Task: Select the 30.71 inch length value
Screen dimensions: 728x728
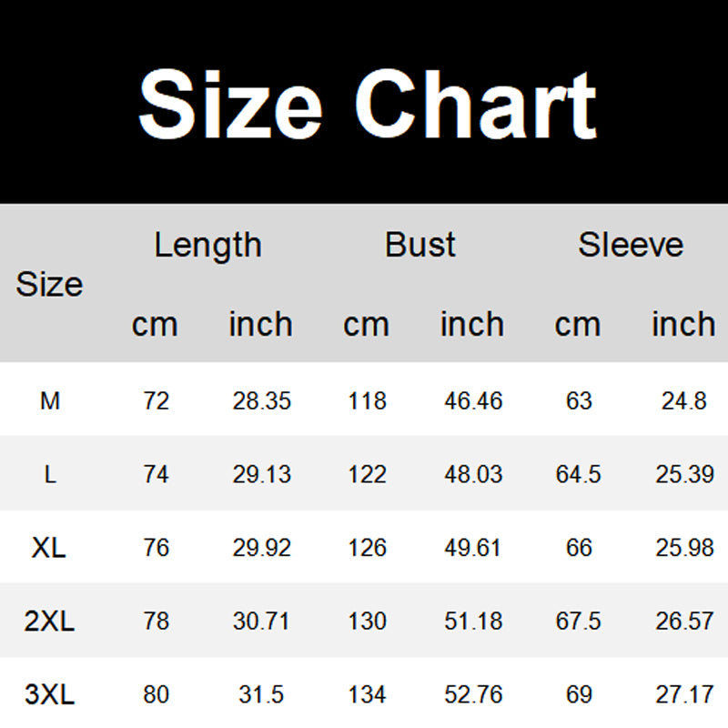Action: click(262, 622)
